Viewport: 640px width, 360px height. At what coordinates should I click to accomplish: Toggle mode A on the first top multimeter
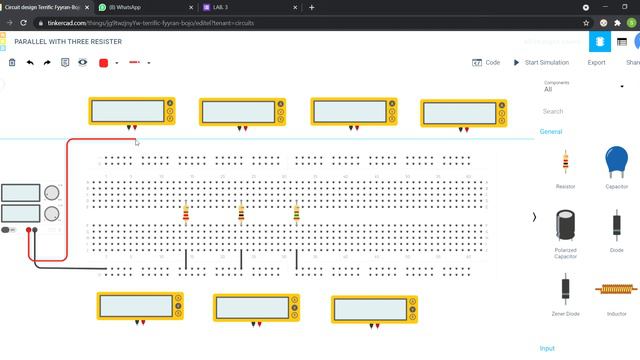pos(170,103)
